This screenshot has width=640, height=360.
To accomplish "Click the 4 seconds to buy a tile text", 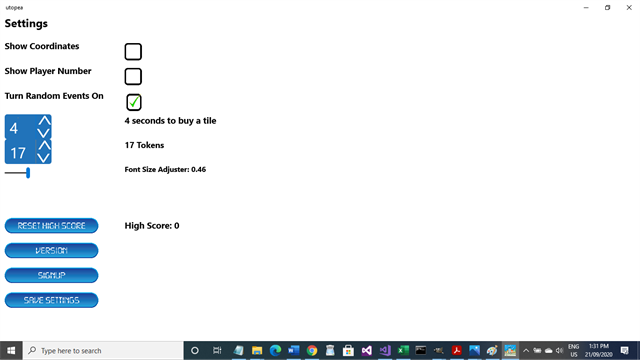I will (171, 121).
